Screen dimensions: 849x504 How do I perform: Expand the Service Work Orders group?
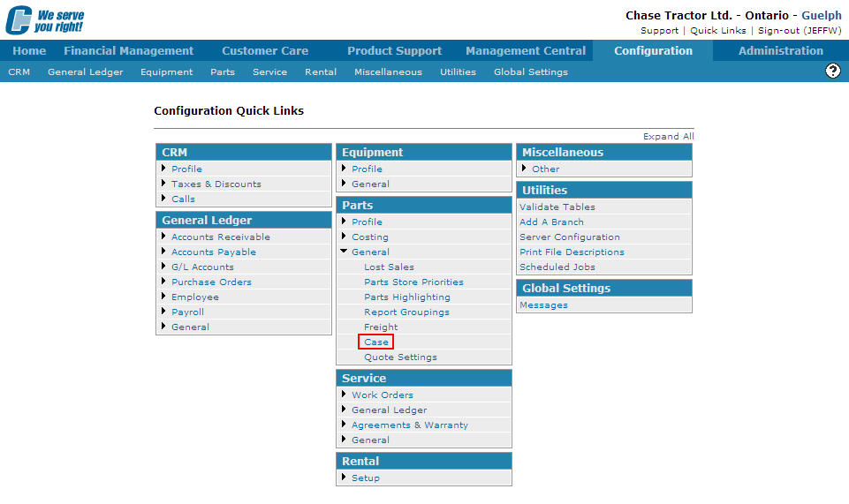point(345,395)
